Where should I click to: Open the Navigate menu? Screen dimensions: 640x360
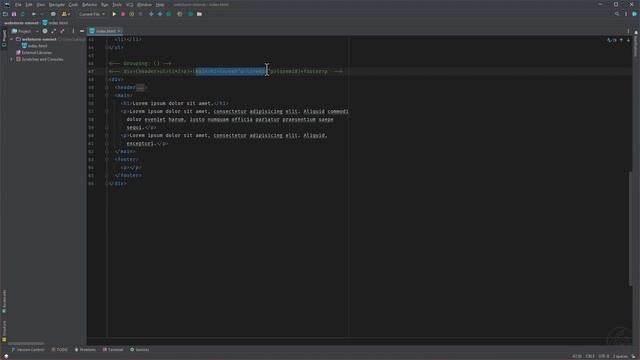(x=57, y=4)
